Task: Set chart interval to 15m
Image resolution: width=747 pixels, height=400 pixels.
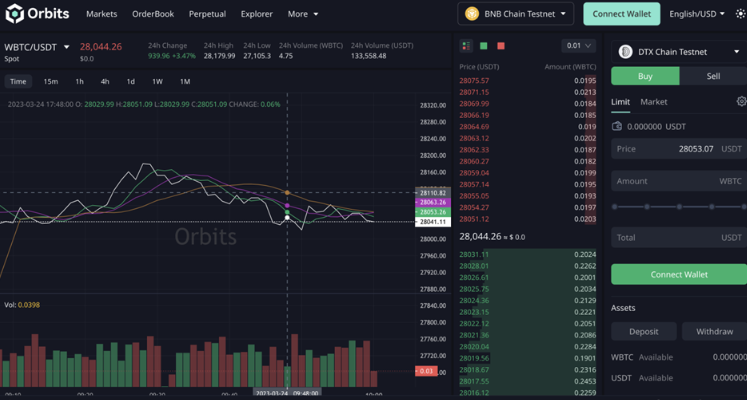Action: click(50, 81)
